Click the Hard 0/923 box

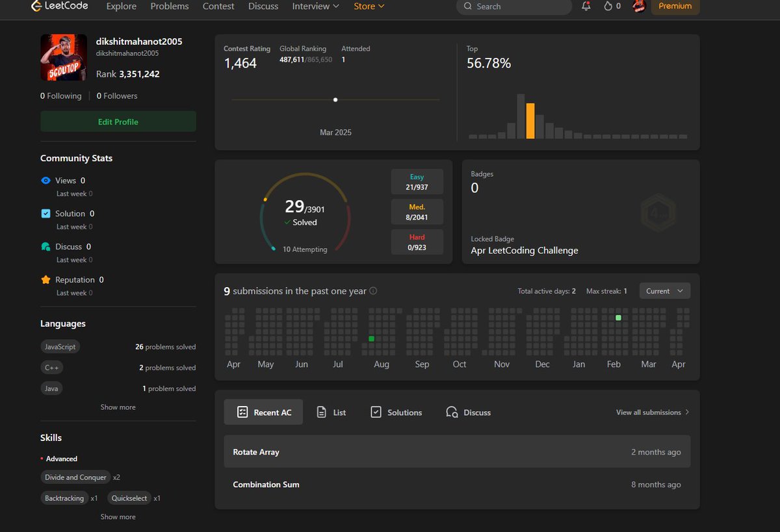417,242
